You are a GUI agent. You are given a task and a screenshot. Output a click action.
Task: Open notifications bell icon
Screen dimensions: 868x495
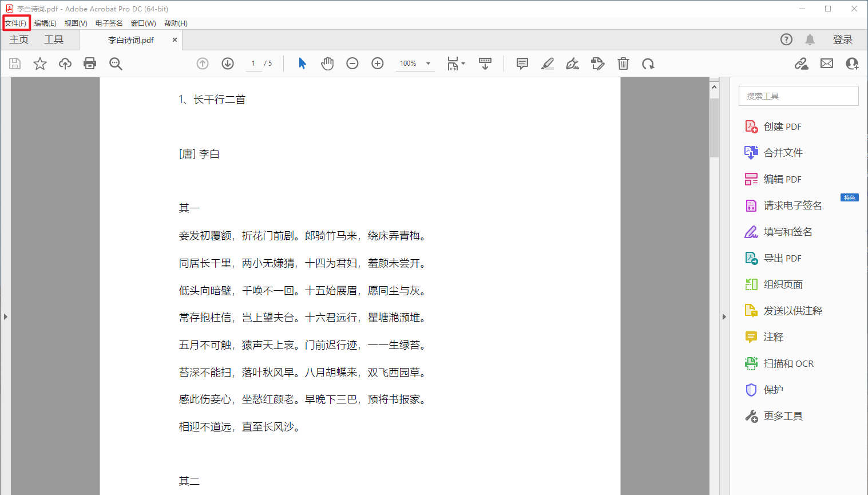810,39
